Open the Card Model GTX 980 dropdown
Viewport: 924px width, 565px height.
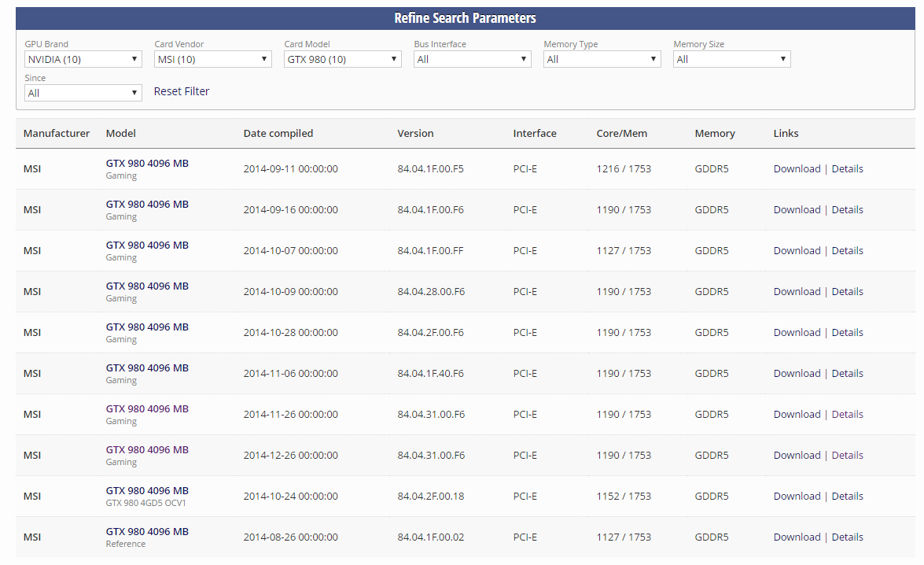click(342, 59)
